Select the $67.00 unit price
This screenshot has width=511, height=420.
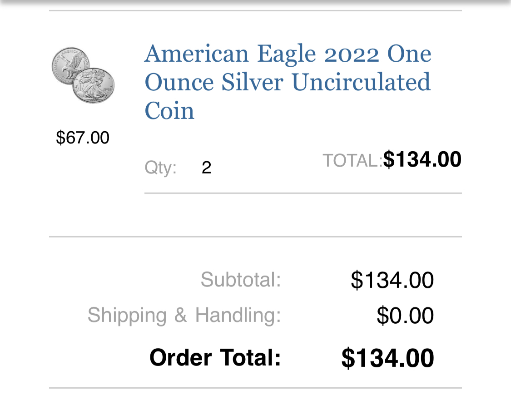pyautogui.click(x=83, y=137)
